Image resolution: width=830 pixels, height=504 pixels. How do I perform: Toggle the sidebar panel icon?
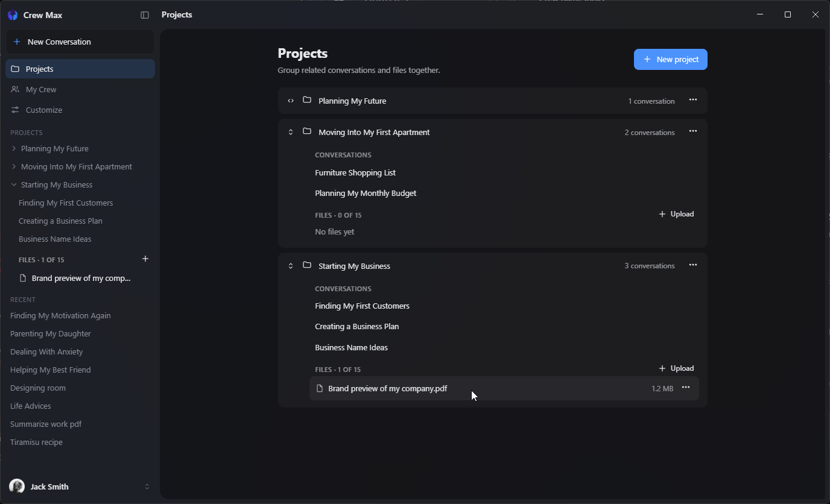[x=145, y=15]
